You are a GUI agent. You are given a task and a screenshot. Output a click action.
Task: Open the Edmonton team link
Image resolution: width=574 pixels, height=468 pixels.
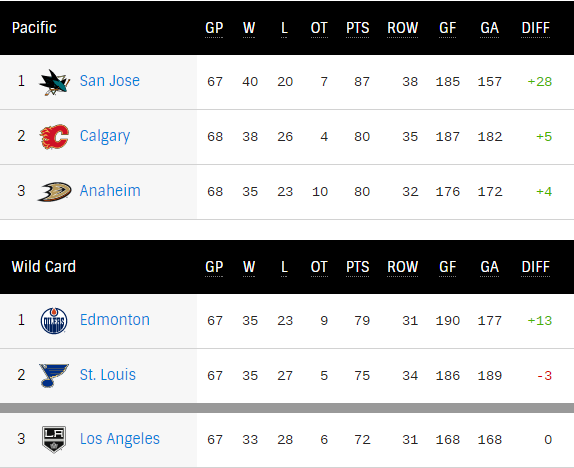click(x=115, y=320)
